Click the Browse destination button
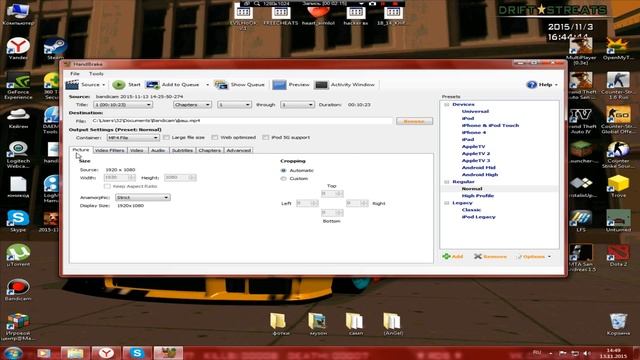Image resolution: width=640 pixels, height=360 pixels. [x=414, y=121]
